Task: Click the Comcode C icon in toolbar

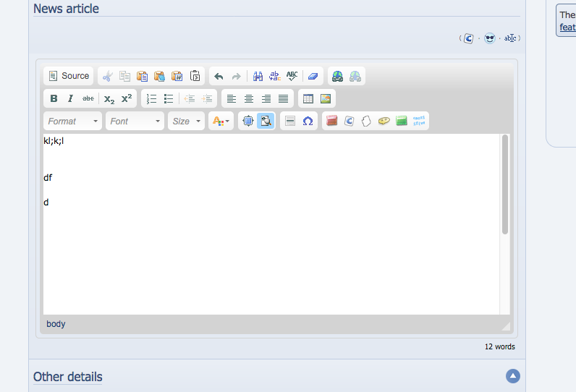Action: coord(349,121)
